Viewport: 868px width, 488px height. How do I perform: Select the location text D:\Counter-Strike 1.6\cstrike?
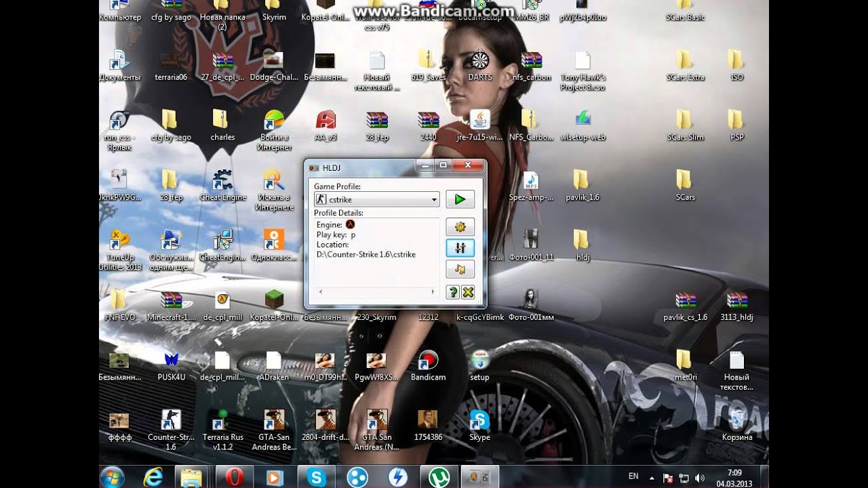[x=366, y=254]
